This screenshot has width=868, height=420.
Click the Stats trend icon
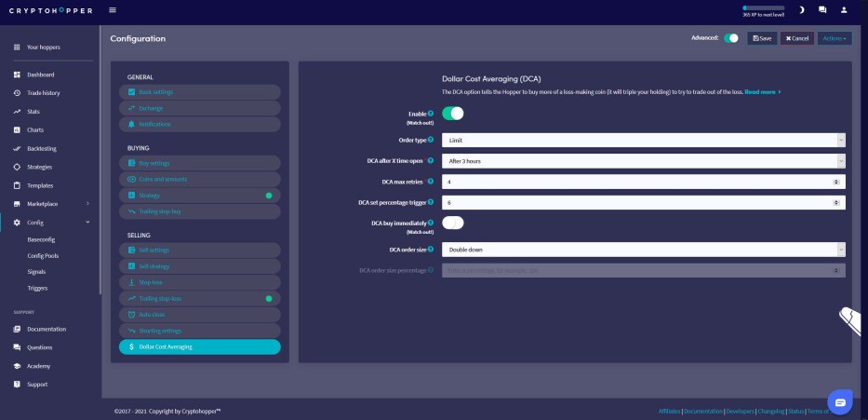pos(17,112)
